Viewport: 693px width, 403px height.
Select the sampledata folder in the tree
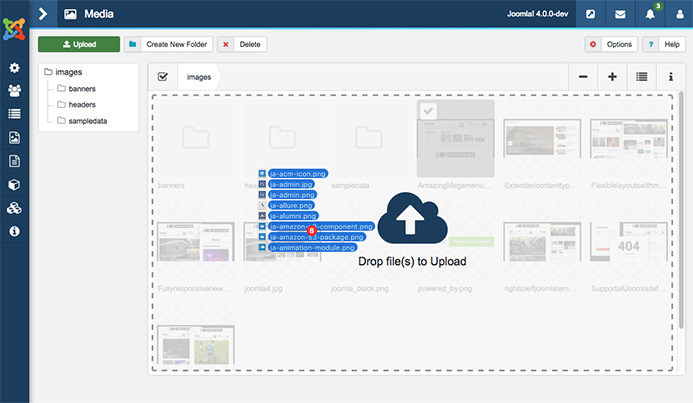(x=82, y=121)
